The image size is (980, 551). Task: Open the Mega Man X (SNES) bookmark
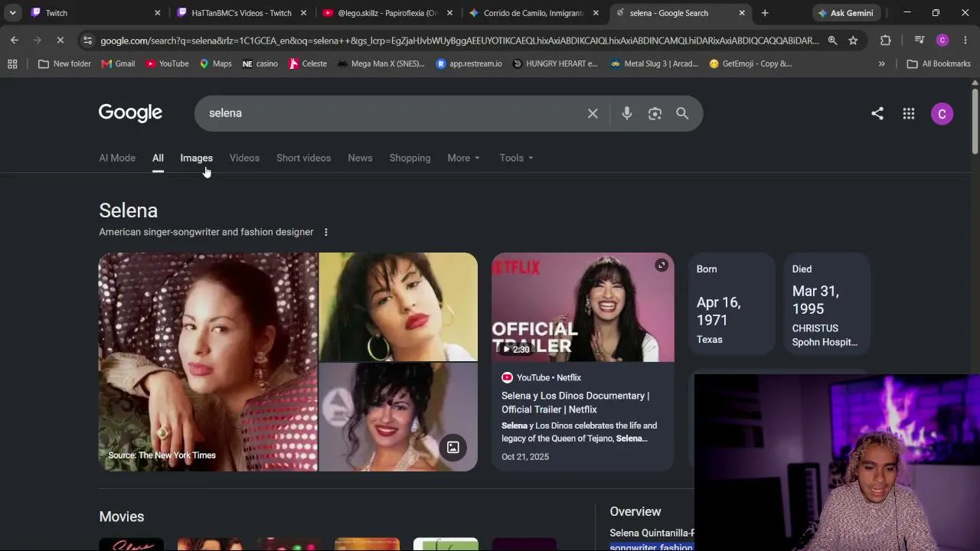[x=381, y=64]
